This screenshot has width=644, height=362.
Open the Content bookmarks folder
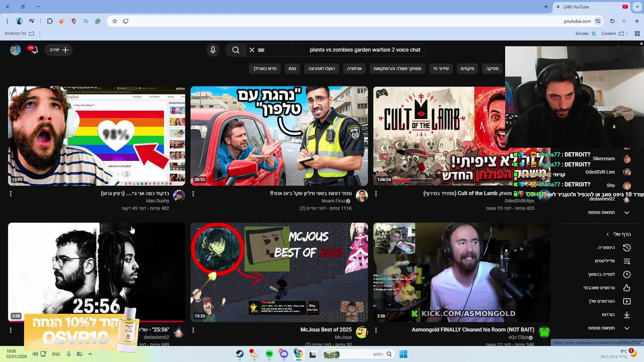tap(612, 34)
